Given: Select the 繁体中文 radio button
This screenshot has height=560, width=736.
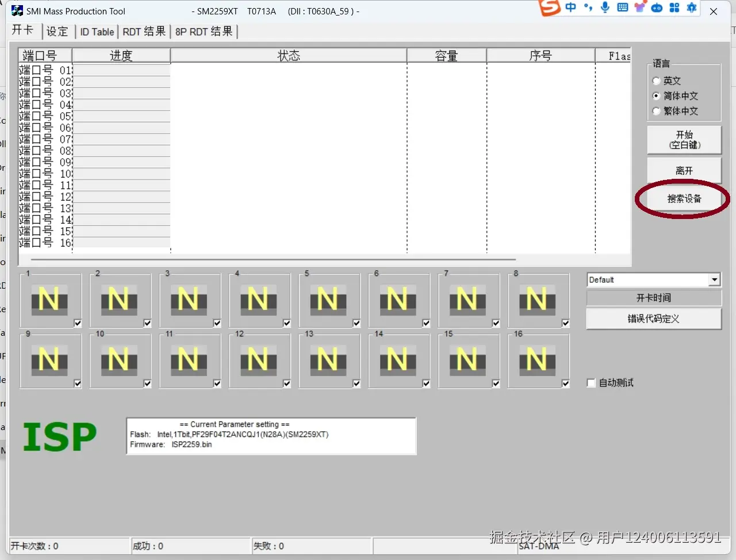Looking at the screenshot, I should [x=656, y=111].
